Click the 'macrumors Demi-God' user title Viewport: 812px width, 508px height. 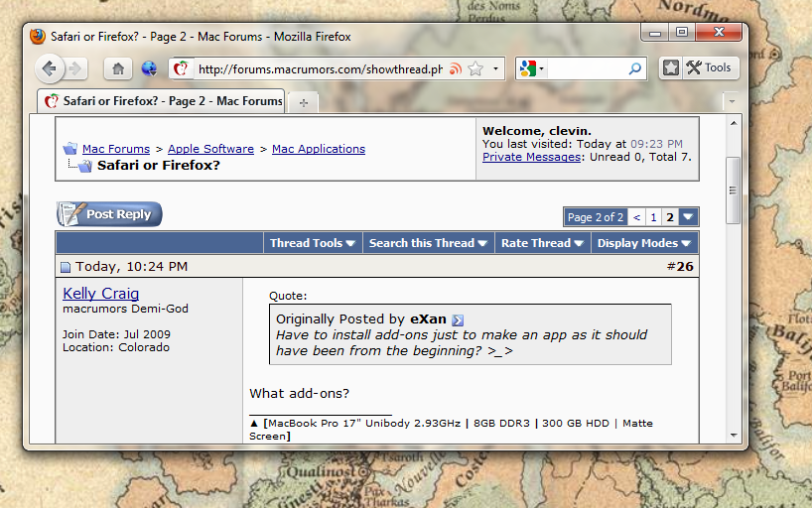coord(125,309)
